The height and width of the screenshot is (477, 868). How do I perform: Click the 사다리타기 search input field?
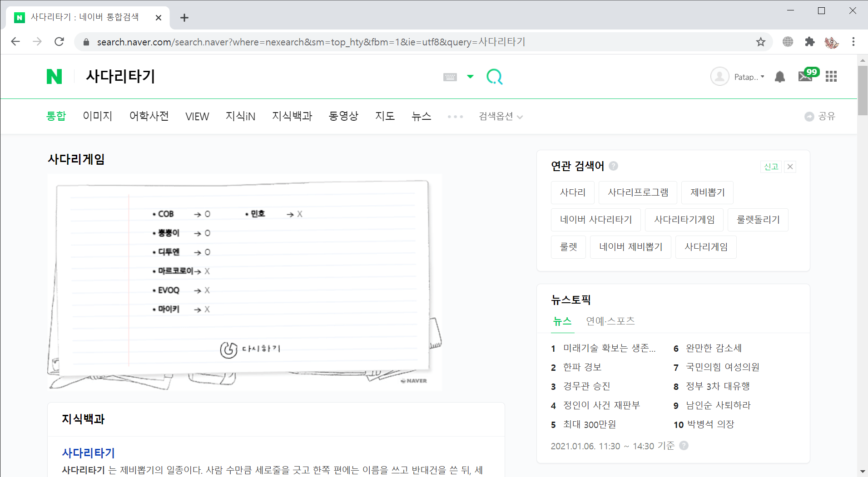[x=259, y=76]
